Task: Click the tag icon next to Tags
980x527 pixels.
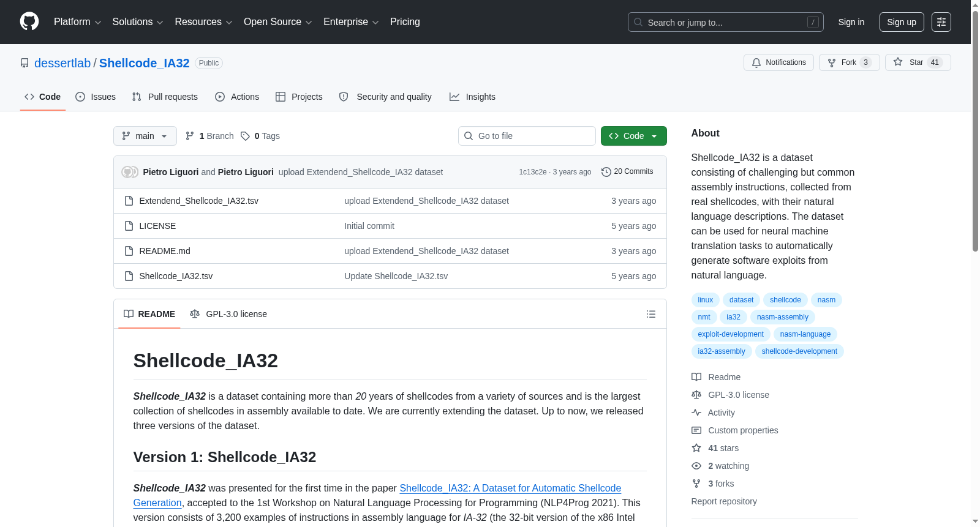Action: coord(245,136)
